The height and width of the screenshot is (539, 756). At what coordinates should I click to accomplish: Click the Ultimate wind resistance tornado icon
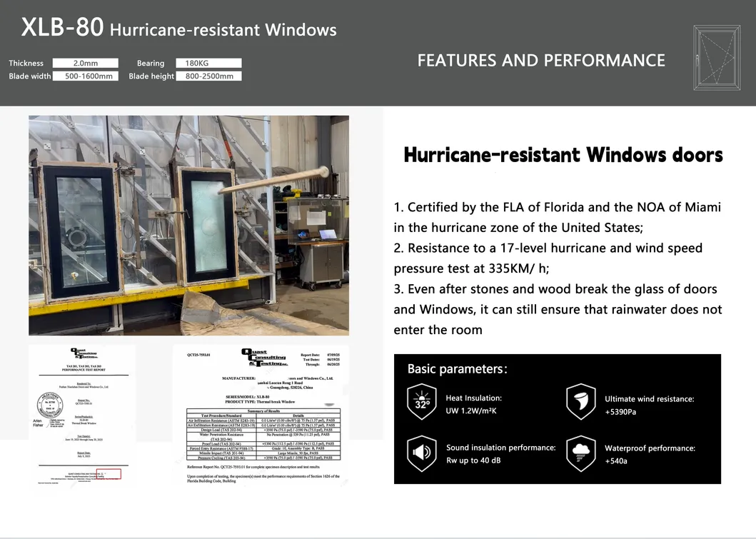point(581,402)
